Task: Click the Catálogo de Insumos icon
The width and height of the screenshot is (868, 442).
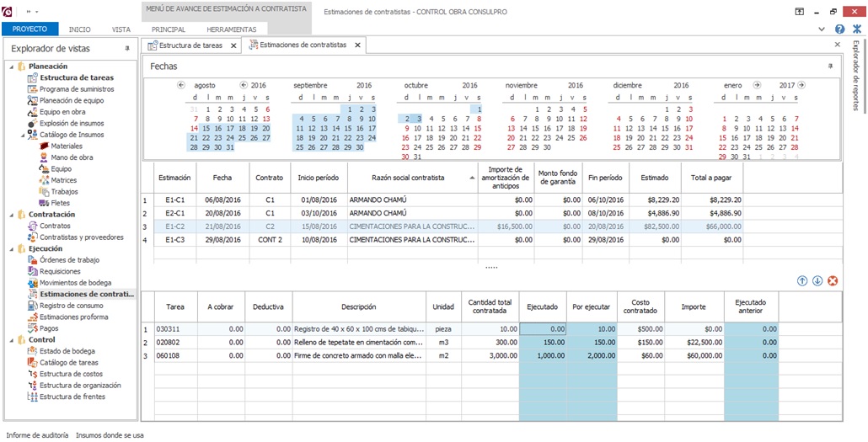Action: 32,135
